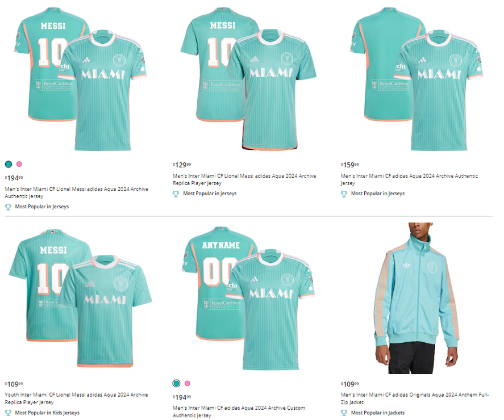
Task: Open the Youth Messi Replica Jersey product image
Action: (x=80, y=299)
